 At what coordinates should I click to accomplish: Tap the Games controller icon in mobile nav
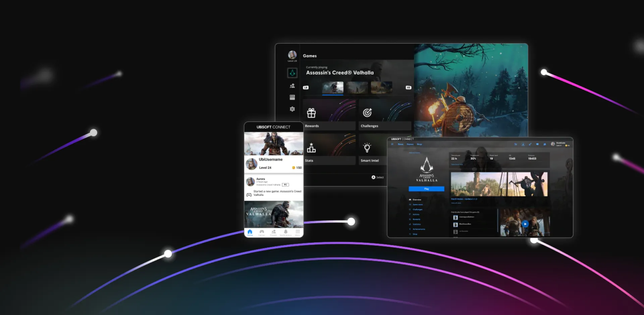tap(262, 232)
